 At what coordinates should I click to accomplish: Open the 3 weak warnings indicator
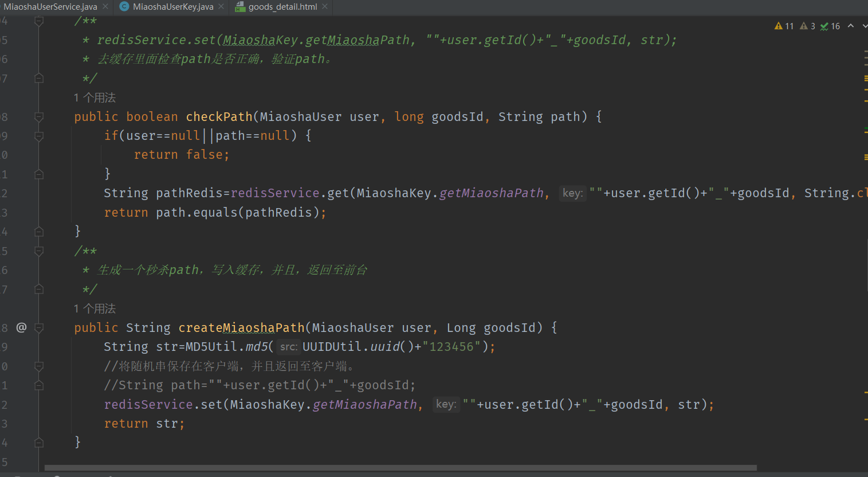coord(807,26)
